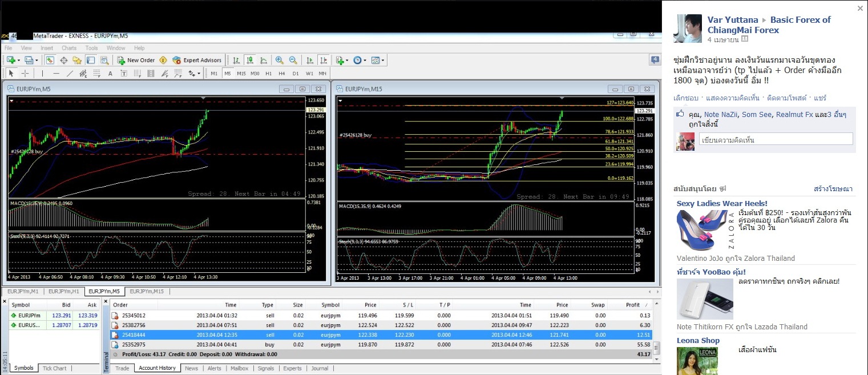Open the Periods clock dropdown
This screenshot has width=868, height=375.
pyautogui.click(x=359, y=60)
